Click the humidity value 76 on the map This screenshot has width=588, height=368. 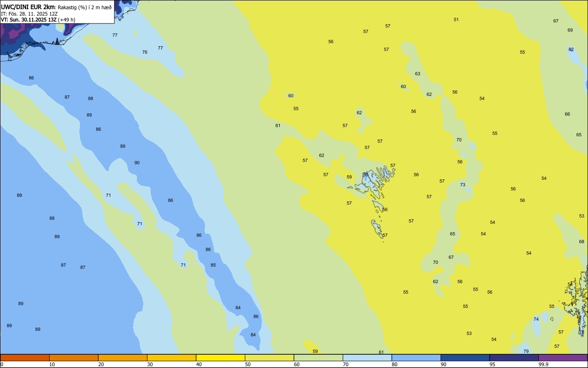[x=145, y=52]
